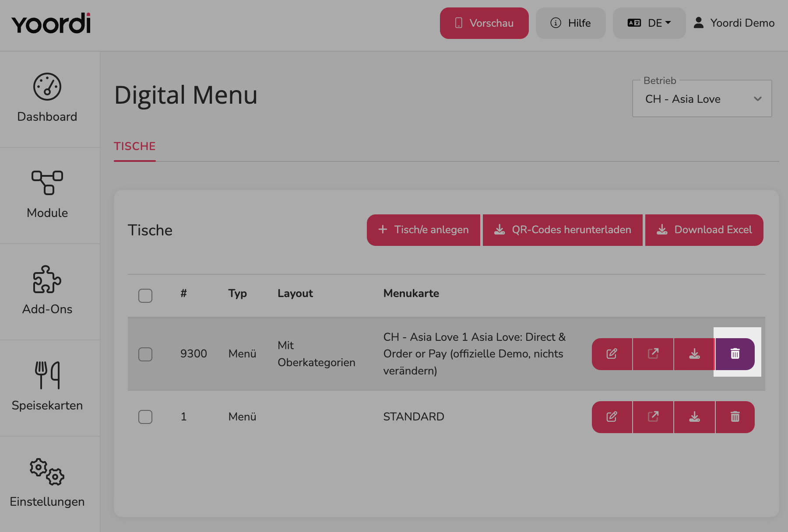Screen dimensions: 788x532
Task: Open Module in sidebar menu
Action: point(47,194)
